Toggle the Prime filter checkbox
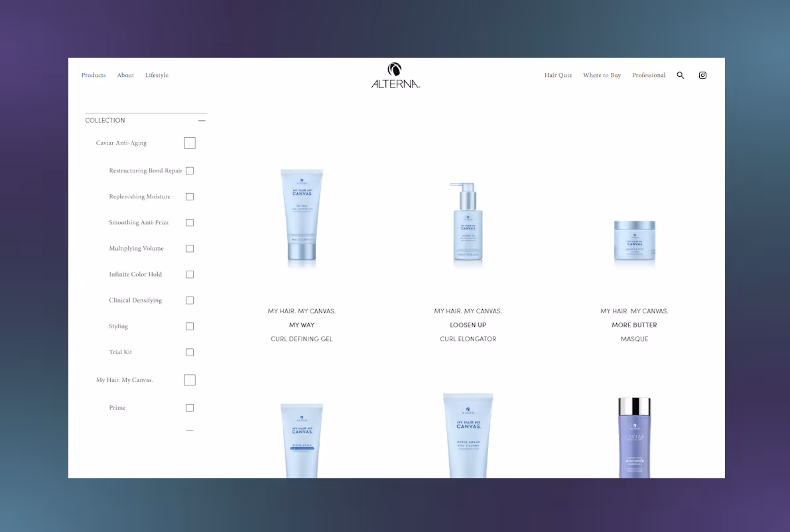This screenshot has height=532, width=790. (x=190, y=407)
